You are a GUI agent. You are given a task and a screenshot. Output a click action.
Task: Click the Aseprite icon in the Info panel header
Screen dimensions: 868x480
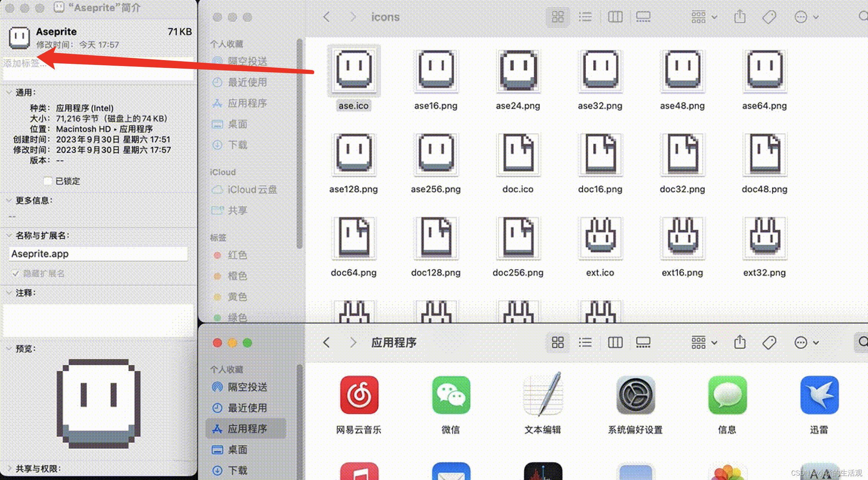[19, 37]
